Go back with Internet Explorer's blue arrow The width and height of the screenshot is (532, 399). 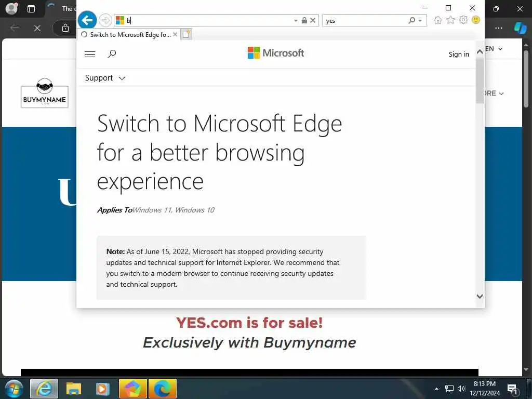coord(87,20)
